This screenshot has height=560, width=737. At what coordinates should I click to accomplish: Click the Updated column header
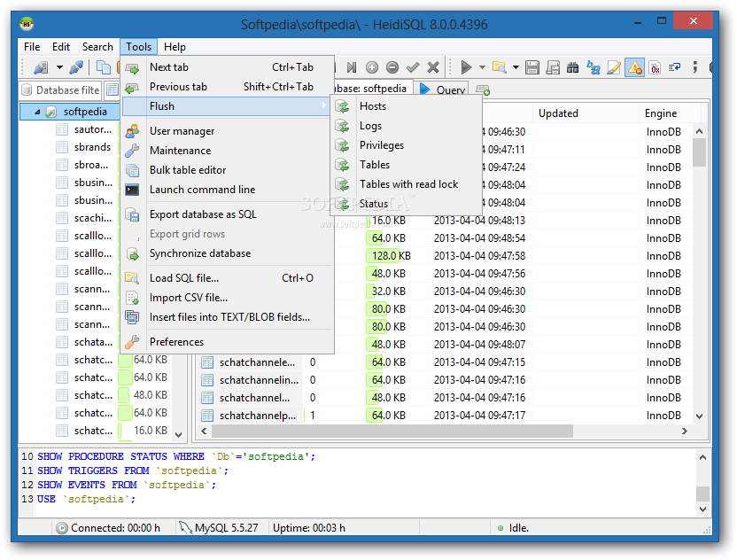[x=586, y=113]
